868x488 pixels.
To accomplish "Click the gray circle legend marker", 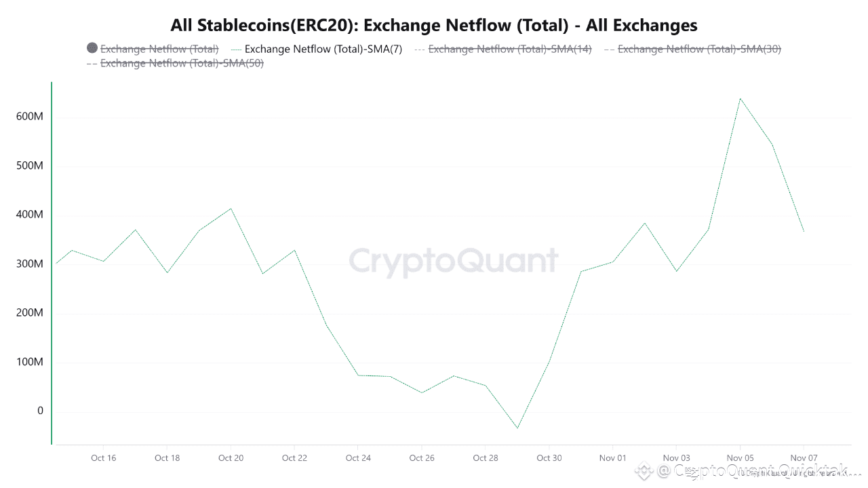I will [x=92, y=48].
